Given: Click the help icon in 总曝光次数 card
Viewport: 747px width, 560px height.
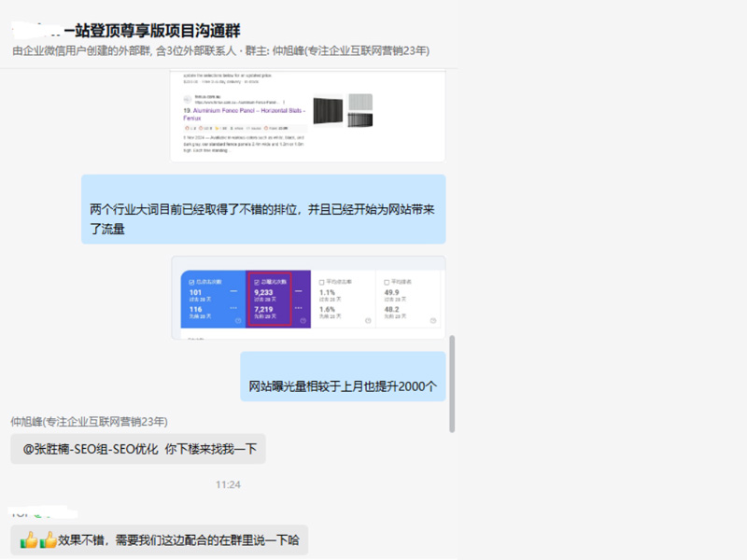Looking at the screenshot, I should pyautogui.click(x=303, y=321).
